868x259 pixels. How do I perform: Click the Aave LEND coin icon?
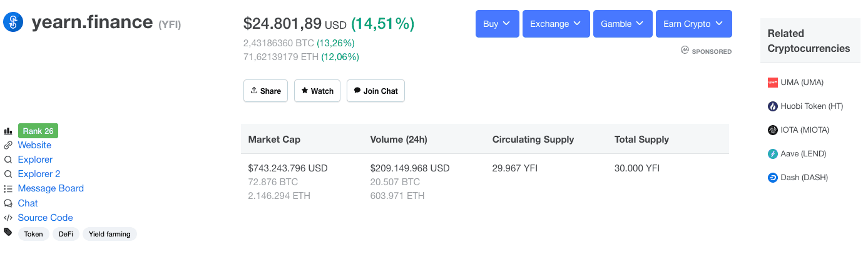tap(772, 154)
